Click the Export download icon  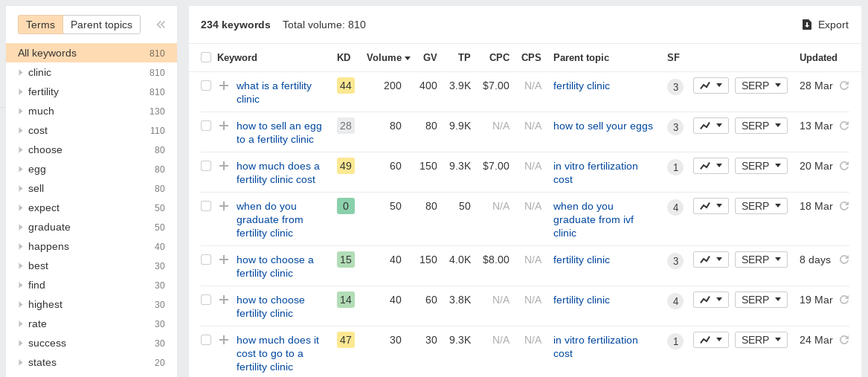[x=806, y=25]
